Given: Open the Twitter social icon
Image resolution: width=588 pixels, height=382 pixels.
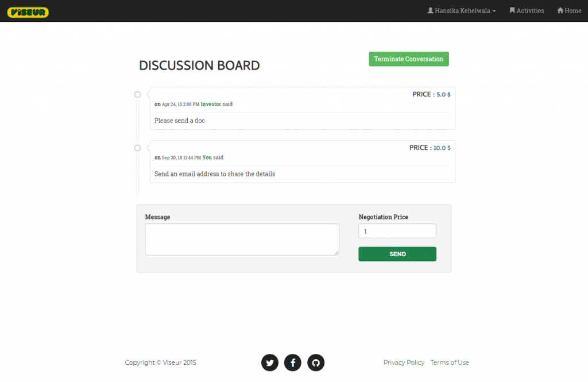Looking at the screenshot, I should (270, 362).
